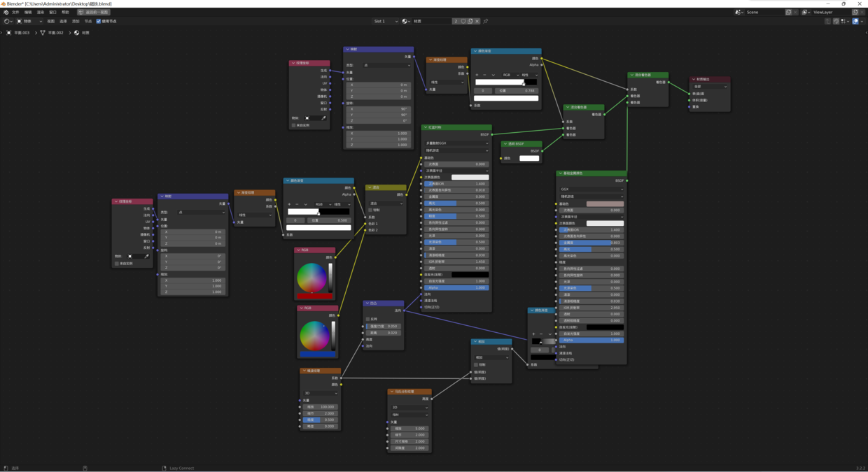
Task: Open the editor type selector icon
Action: click(x=8, y=21)
